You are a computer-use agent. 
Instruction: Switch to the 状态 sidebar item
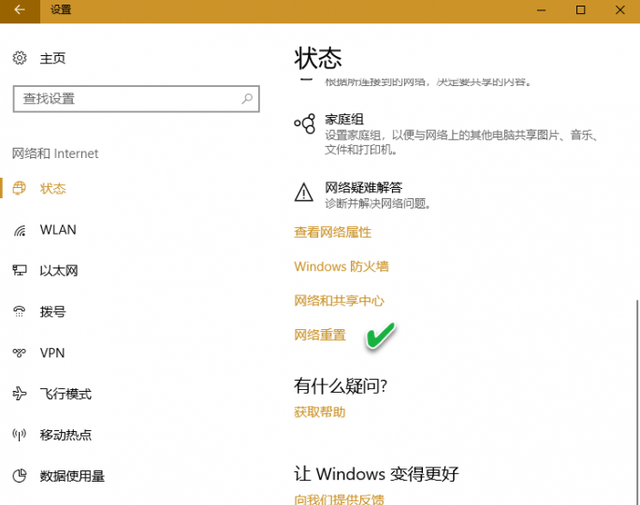click(x=53, y=188)
